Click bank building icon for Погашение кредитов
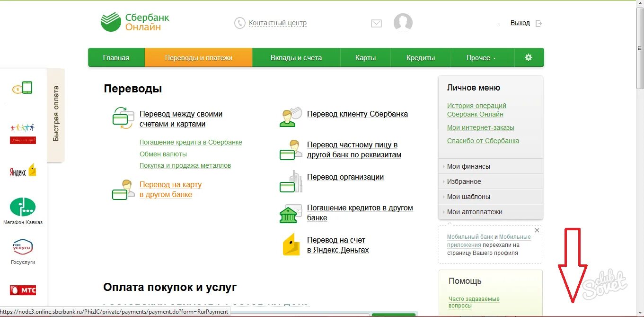This screenshot has height=317, width=644. tap(291, 214)
